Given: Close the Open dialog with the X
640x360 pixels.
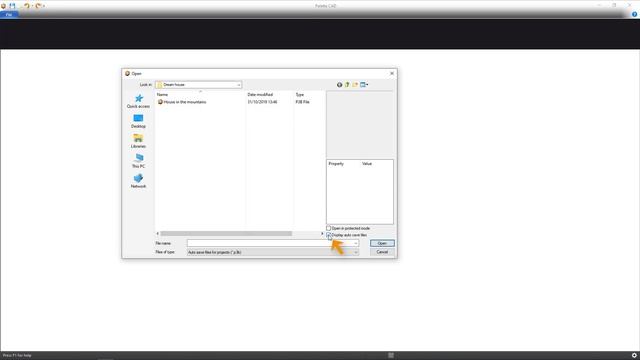Looking at the screenshot, I should (x=392, y=73).
